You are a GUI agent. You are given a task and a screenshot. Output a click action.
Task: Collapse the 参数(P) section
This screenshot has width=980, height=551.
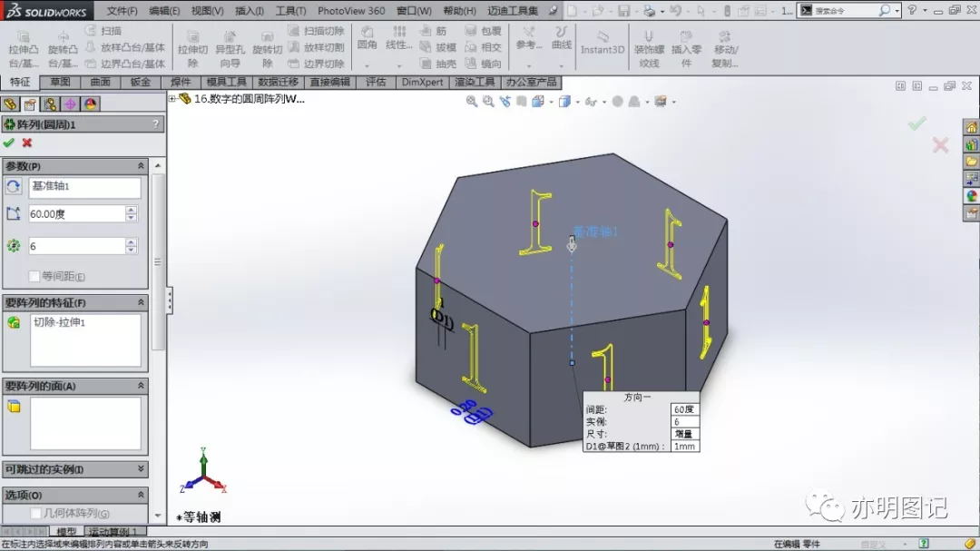tap(141, 166)
